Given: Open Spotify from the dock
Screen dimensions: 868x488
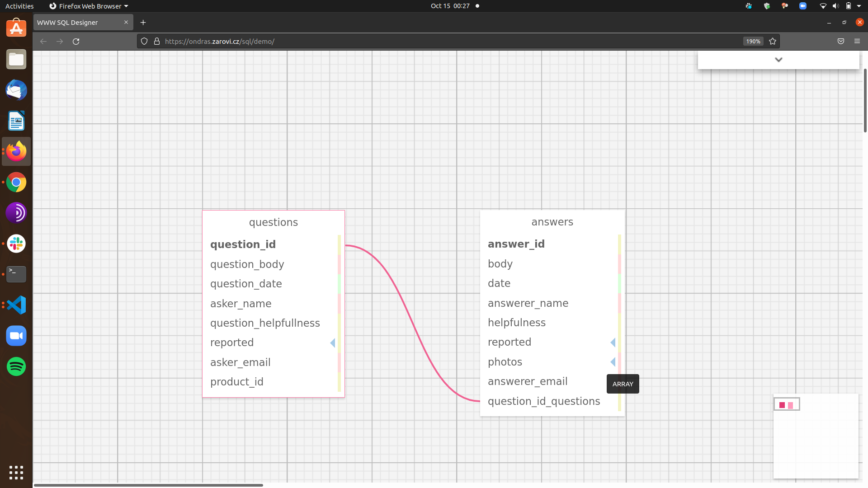Looking at the screenshot, I should click(16, 366).
